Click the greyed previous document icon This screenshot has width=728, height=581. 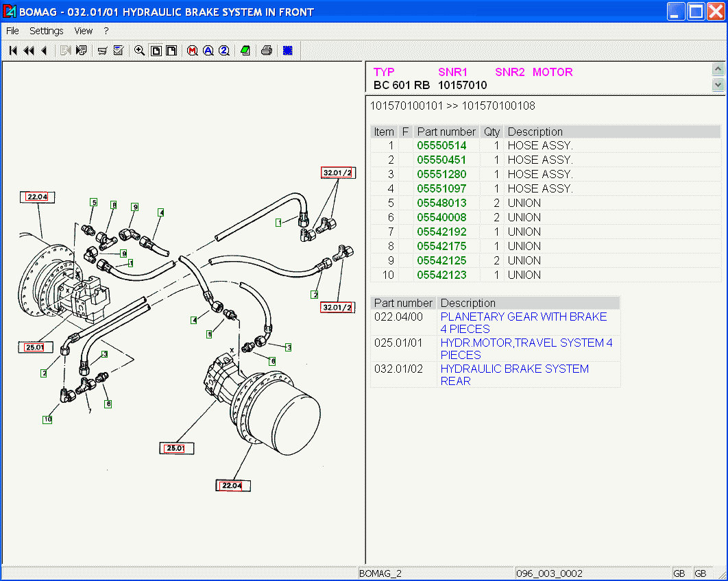tap(65, 51)
